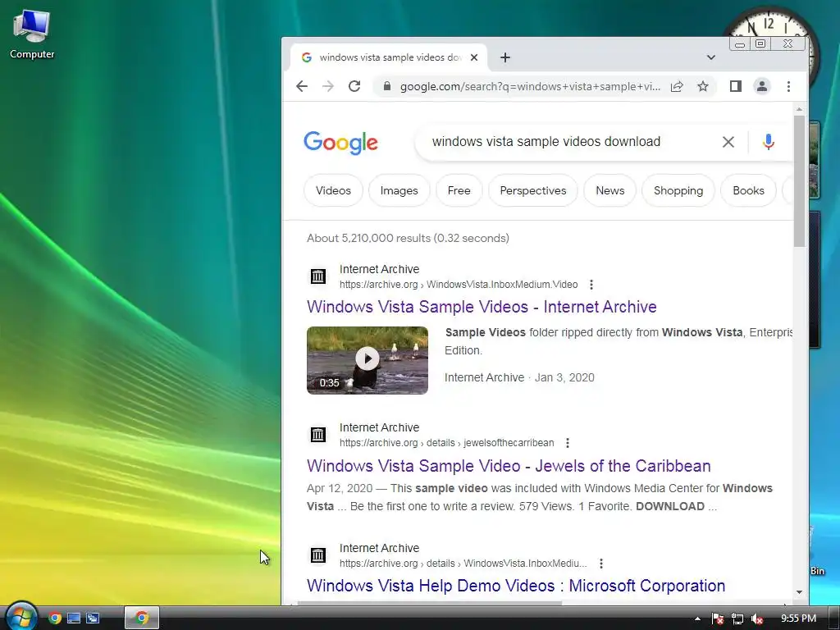Click the scrollbar down arrow
This screenshot has width=840, height=630.
pyautogui.click(x=799, y=592)
